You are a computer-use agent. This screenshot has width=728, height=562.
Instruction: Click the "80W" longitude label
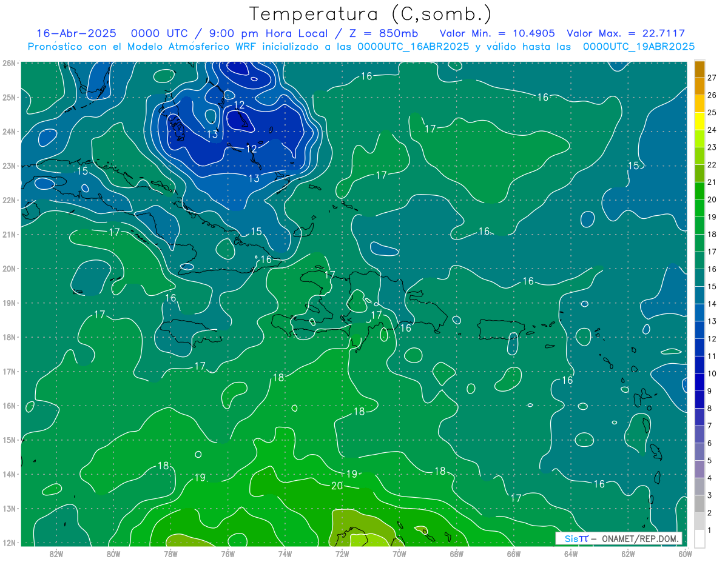pos(113,553)
